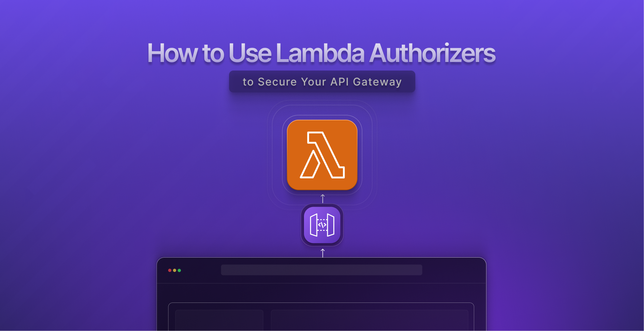The image size is (644, 331).
Task: Click the arrow between the browser window and API Gateway icon
Action: [x=323, y=253]
